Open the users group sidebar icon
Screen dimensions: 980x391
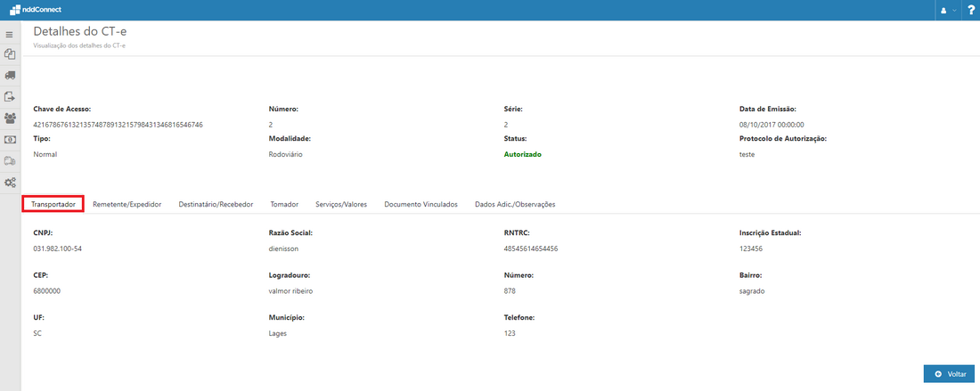coord(10,118)
